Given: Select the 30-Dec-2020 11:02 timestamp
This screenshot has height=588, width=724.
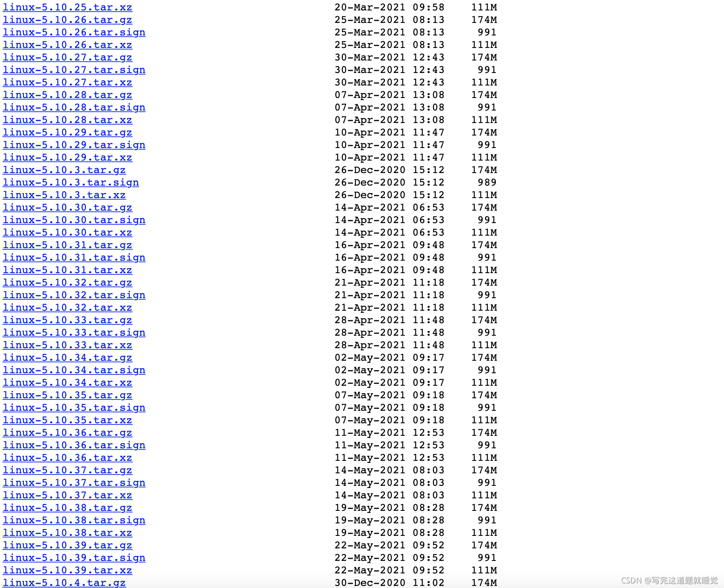Looking at the screenshot, I should (390, 583).
